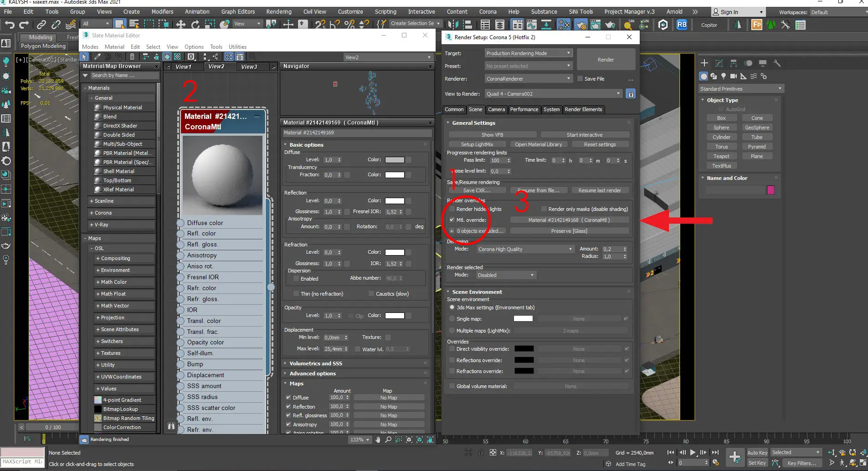The height and width of the screenshot is (471, 868).
Task: Select the Cameras category icon
Action: (x=734, y=76)
